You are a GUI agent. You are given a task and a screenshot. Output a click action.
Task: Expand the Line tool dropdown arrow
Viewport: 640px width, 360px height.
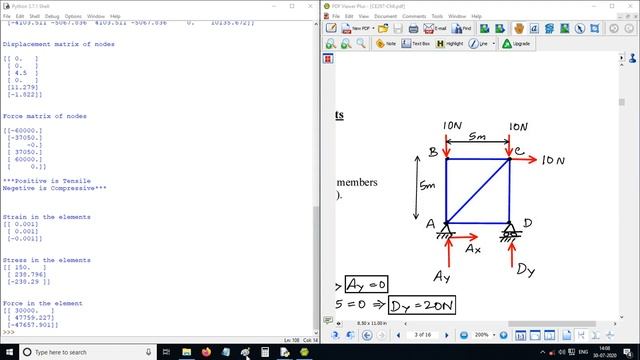tap(493, 43)
